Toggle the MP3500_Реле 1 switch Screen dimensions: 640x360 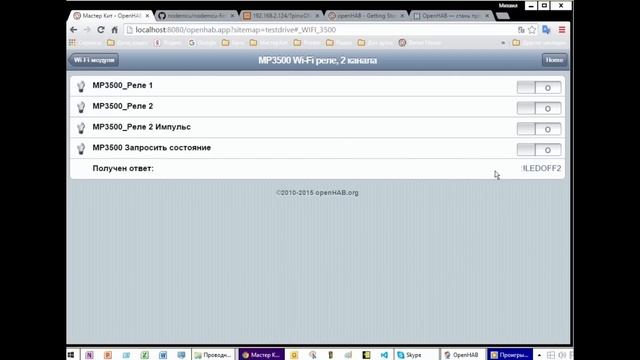point(539,87)
